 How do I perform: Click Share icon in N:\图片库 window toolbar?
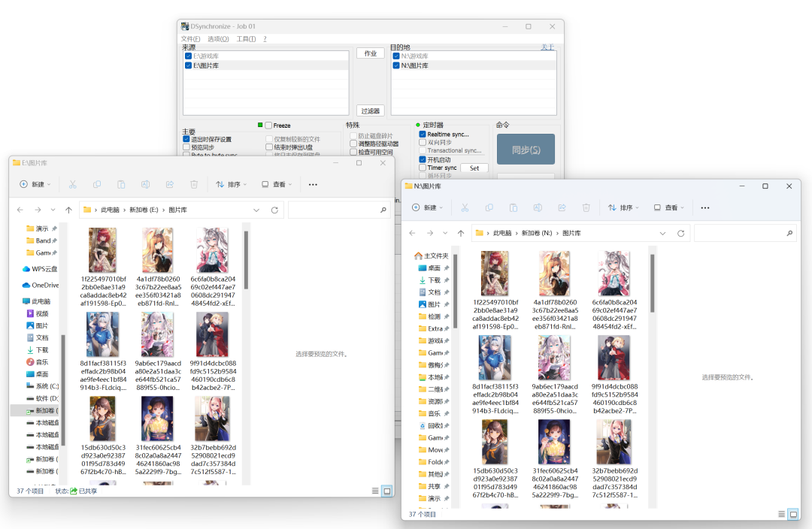coord(562,207)
